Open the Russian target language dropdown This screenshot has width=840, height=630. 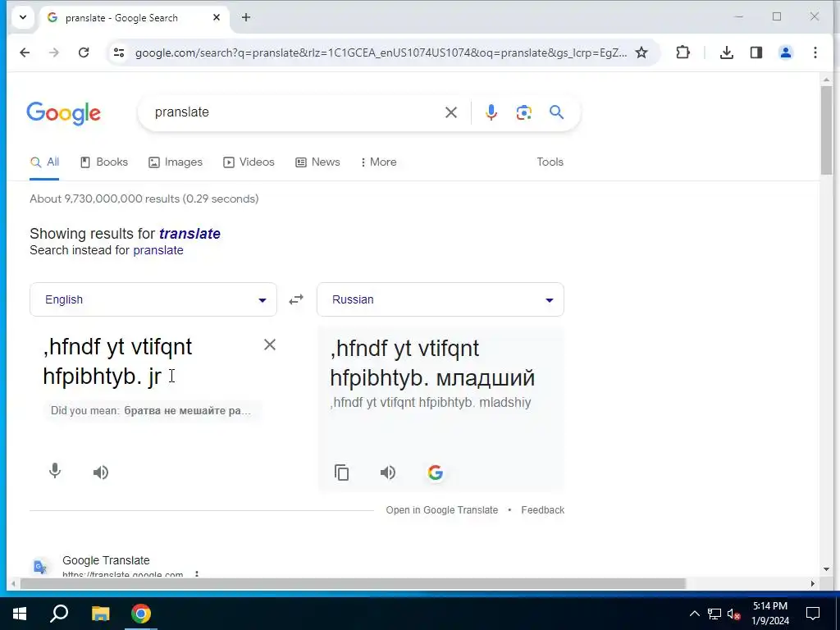(x=441, y=299)
